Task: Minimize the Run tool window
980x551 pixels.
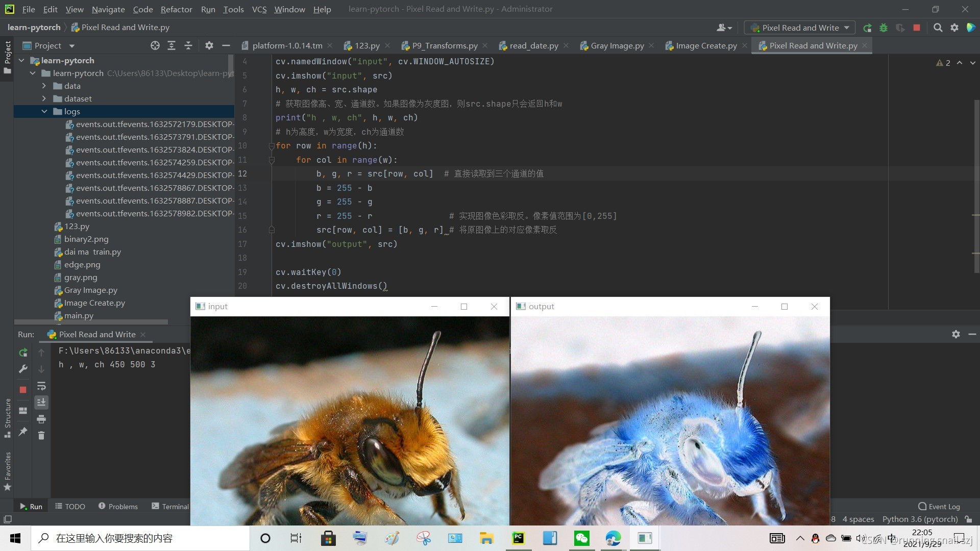Action: (x=972, y=334)
